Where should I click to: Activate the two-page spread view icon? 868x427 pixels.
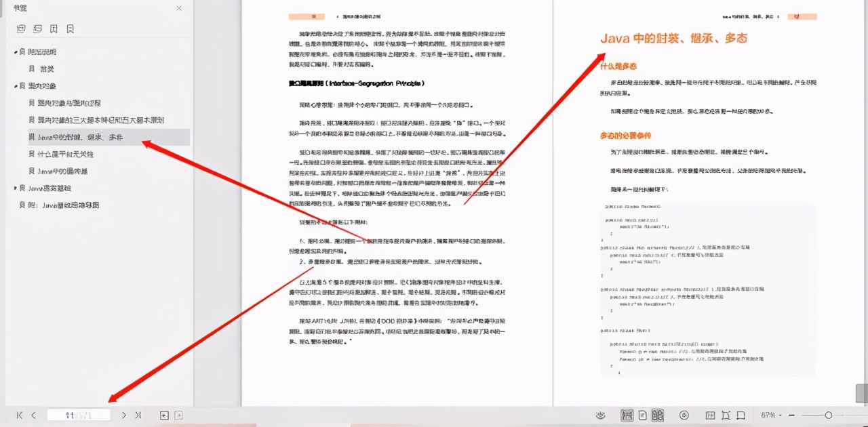pyautogui.click(x=658, y=415)
